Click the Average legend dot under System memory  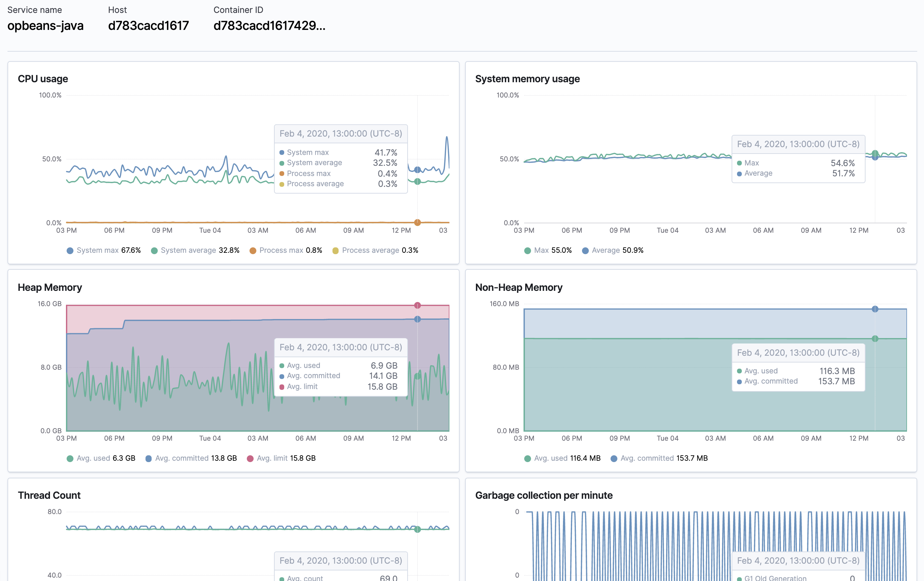point(585,250)
